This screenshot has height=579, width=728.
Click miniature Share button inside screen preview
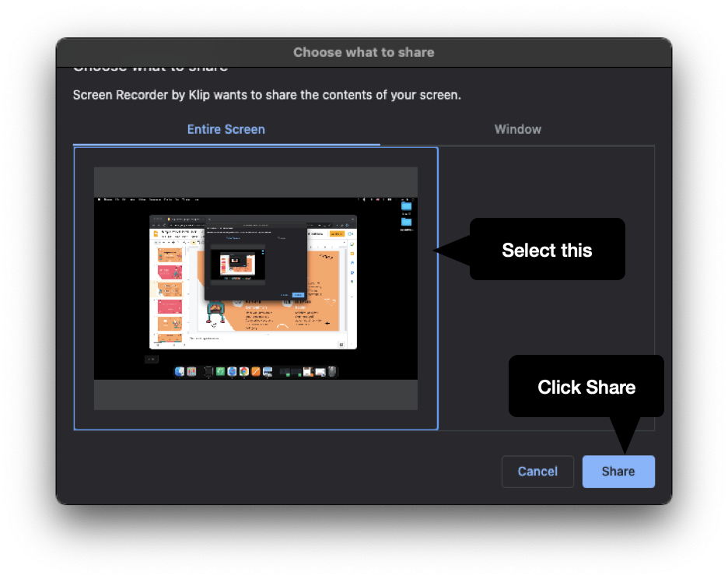[x=298, y=295]
